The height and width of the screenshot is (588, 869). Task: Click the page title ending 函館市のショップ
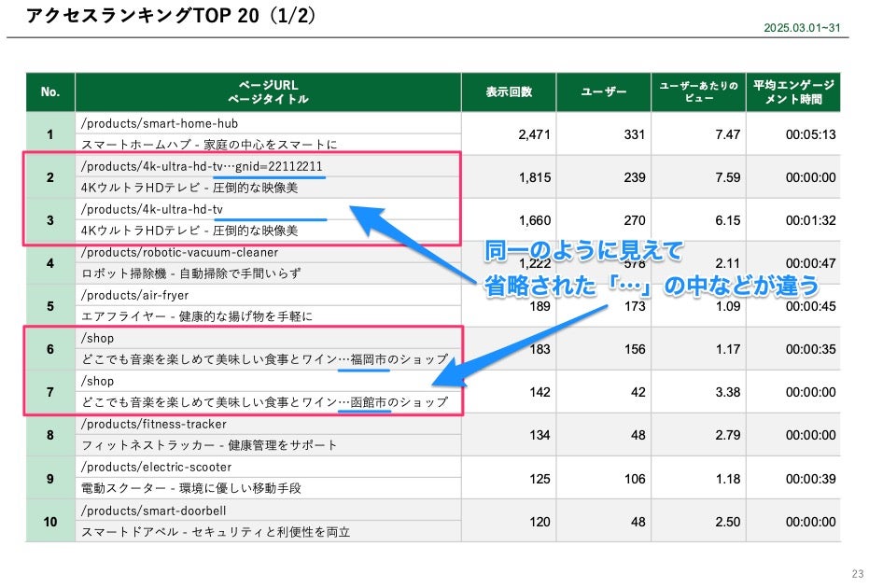264,402
